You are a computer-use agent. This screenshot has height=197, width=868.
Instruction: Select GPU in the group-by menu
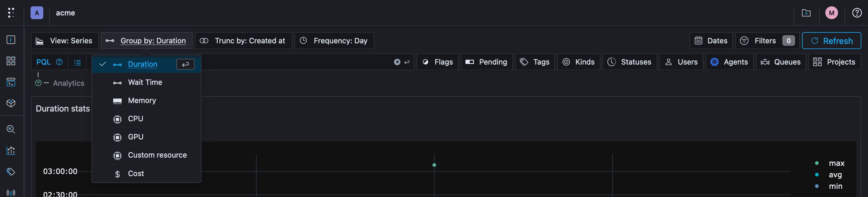click(146, 137)
